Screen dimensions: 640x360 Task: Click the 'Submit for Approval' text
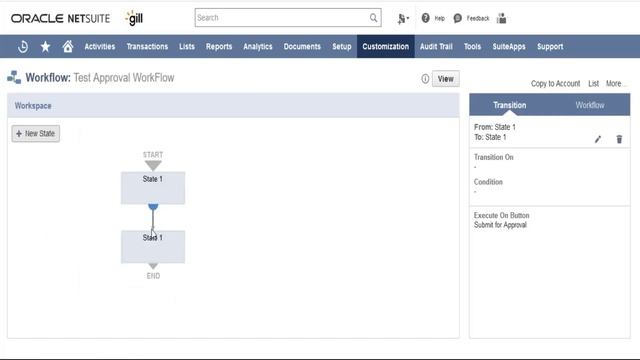tap(500, 225)
